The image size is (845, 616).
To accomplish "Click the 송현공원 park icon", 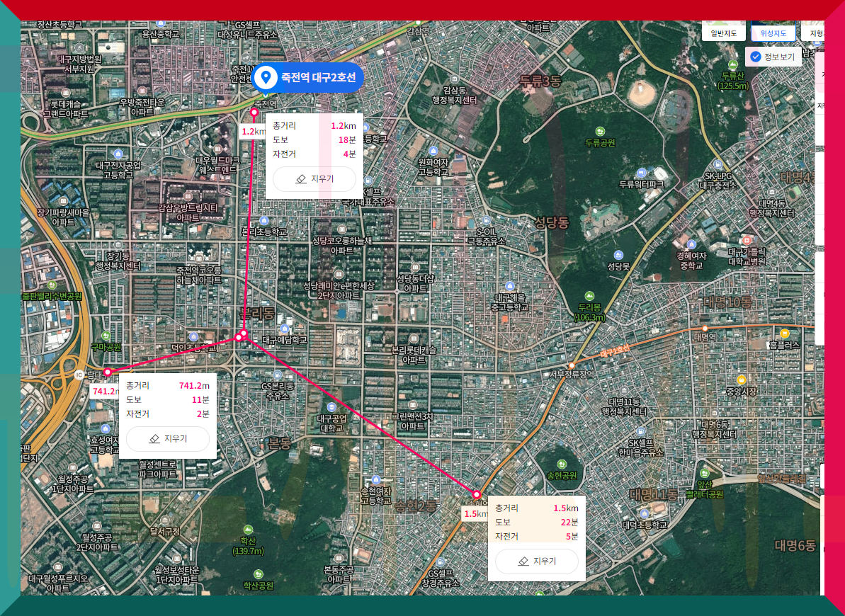I will 562,464.
